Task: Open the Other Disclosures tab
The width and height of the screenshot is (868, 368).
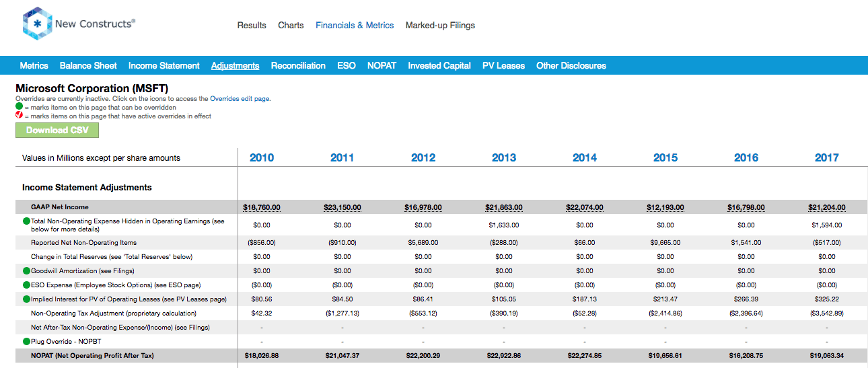Action: point(571,65)
